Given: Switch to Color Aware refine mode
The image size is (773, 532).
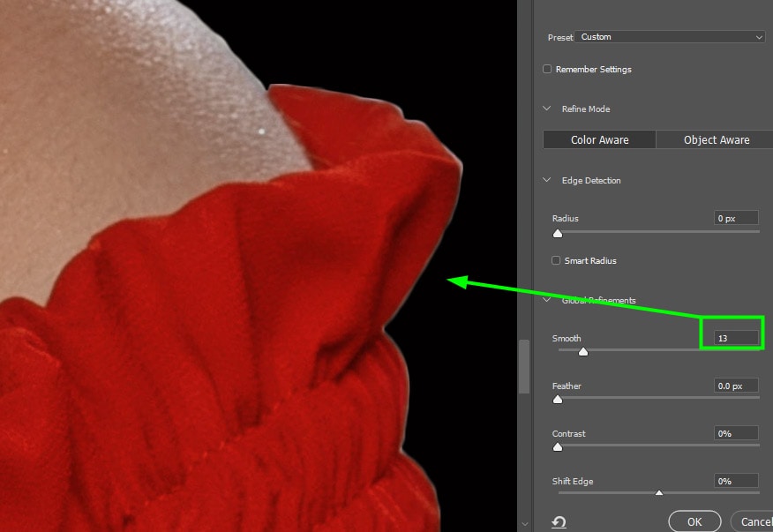Looking at the screenshot, I should coord(599,140).
